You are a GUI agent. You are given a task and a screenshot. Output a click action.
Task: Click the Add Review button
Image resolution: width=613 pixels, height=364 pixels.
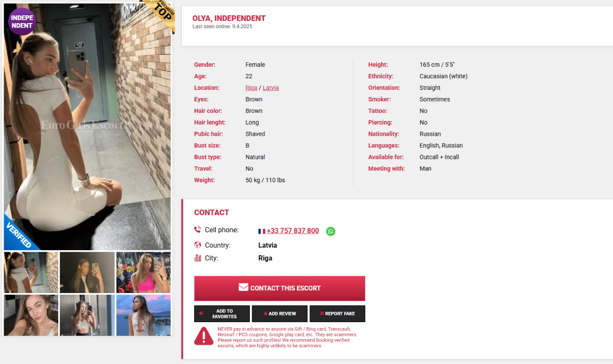(x=279, y=313)
